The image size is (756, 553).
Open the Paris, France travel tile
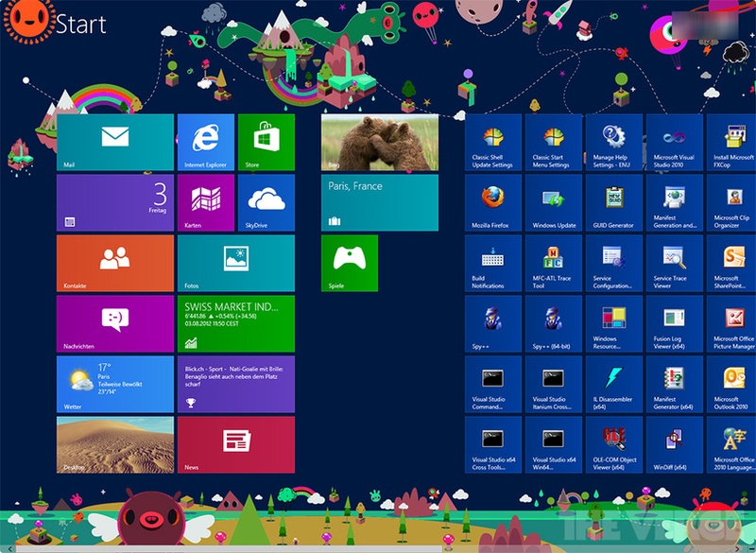(x=379, y=202)
